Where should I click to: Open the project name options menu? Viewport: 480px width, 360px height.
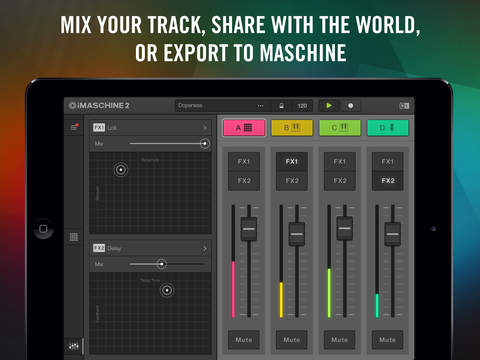[x=260, y=106]
